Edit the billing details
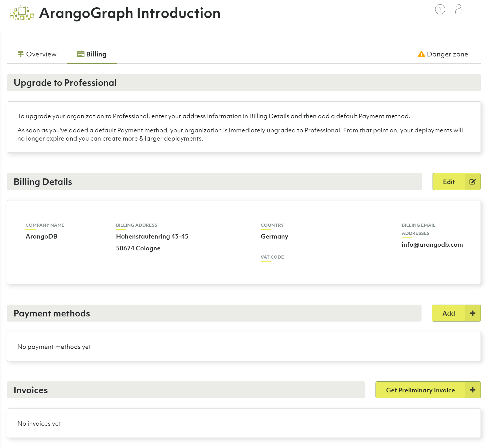This screenshot has width=489, height=448. click(x=457, y=182)
